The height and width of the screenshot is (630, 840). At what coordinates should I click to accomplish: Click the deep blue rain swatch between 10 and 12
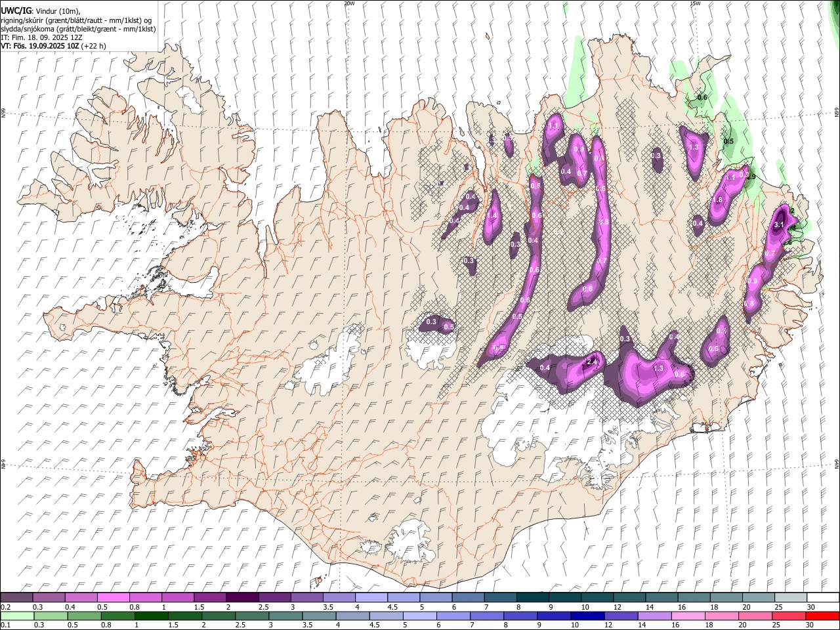pos(587,616)
